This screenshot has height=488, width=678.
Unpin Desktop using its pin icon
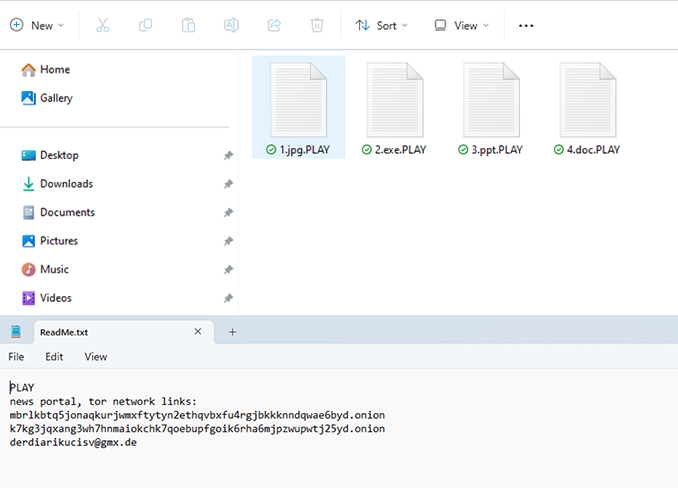(x=228, y=156)
